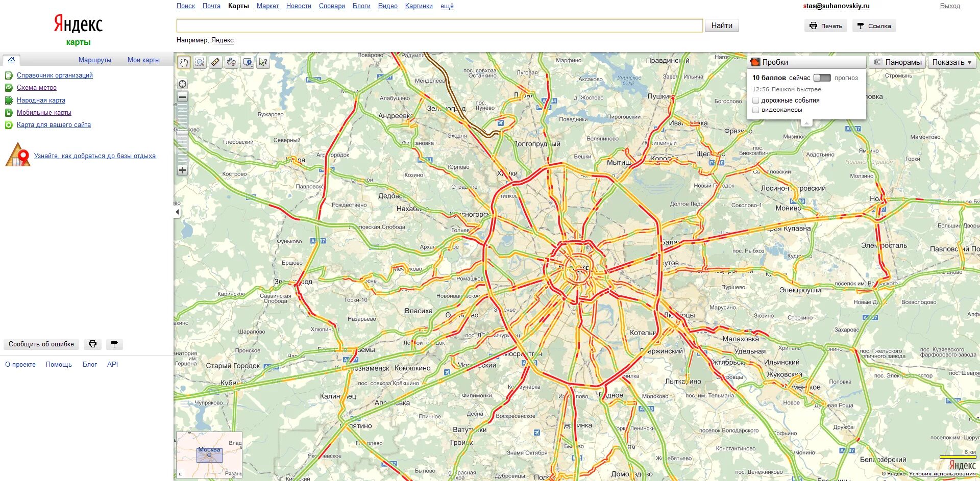Click the Панорамы binoculars icon
The width and height of the screenshot is (980, 481).
click(877, 62)
